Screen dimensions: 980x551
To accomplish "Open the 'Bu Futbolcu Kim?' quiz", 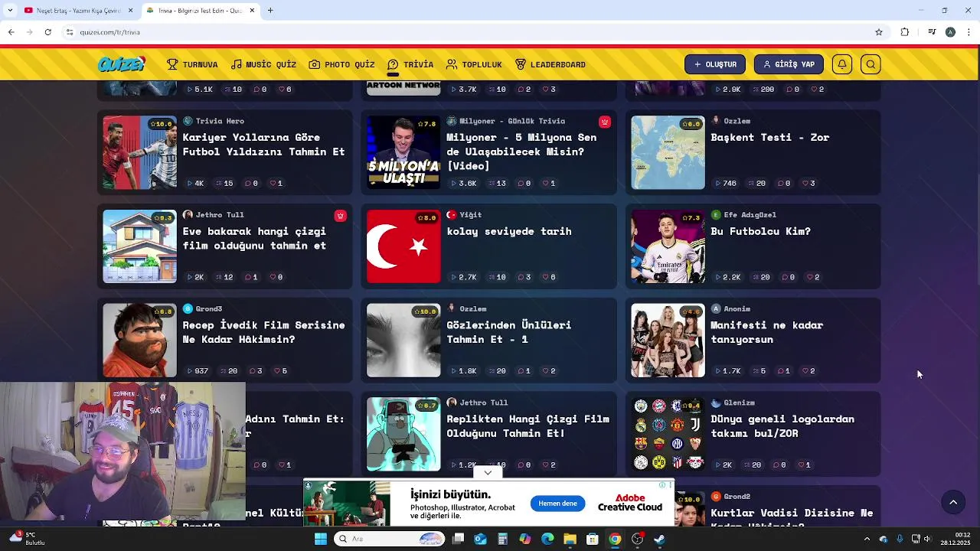I will [x=760, y=231].
